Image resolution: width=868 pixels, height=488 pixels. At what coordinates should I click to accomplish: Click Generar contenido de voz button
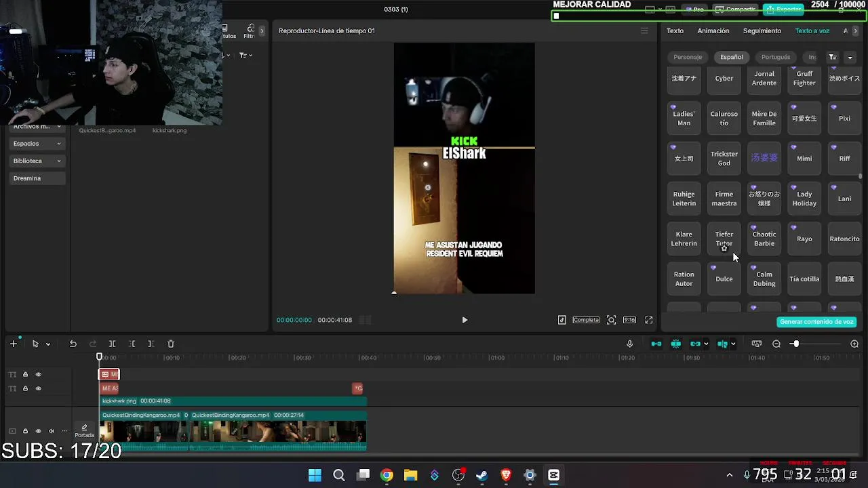point(816,322)
